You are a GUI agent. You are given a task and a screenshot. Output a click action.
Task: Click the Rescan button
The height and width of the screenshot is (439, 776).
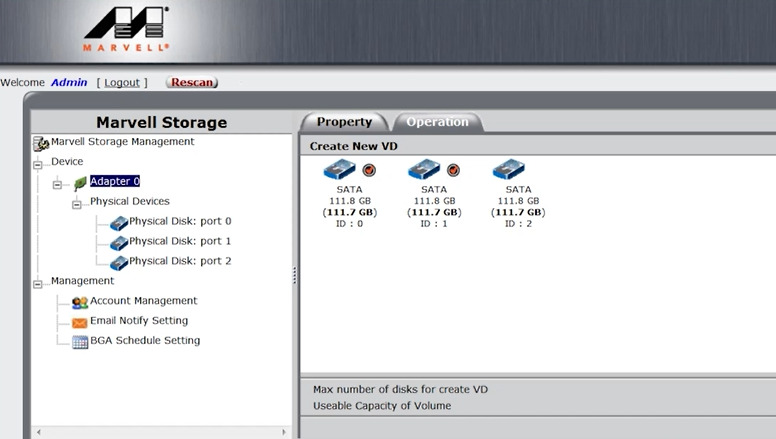pyautogui.click(x=192, y=82)
